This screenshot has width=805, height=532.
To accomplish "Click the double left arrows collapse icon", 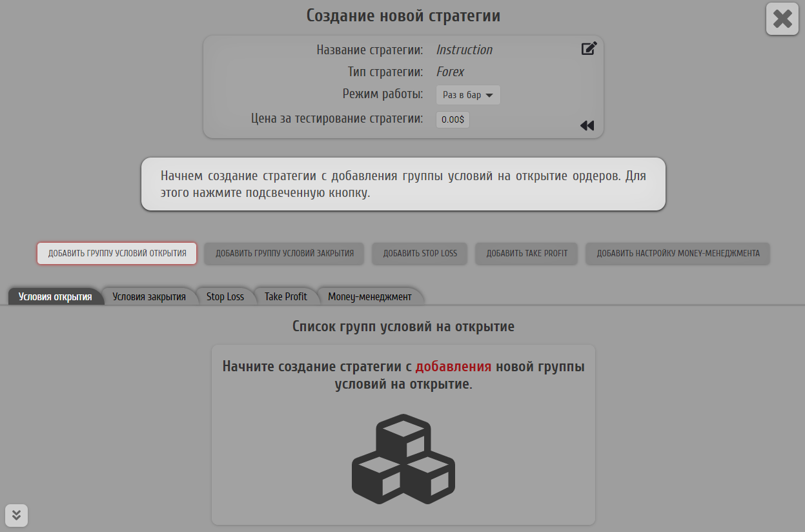I will pyautogui.click(x=586, y=126).
